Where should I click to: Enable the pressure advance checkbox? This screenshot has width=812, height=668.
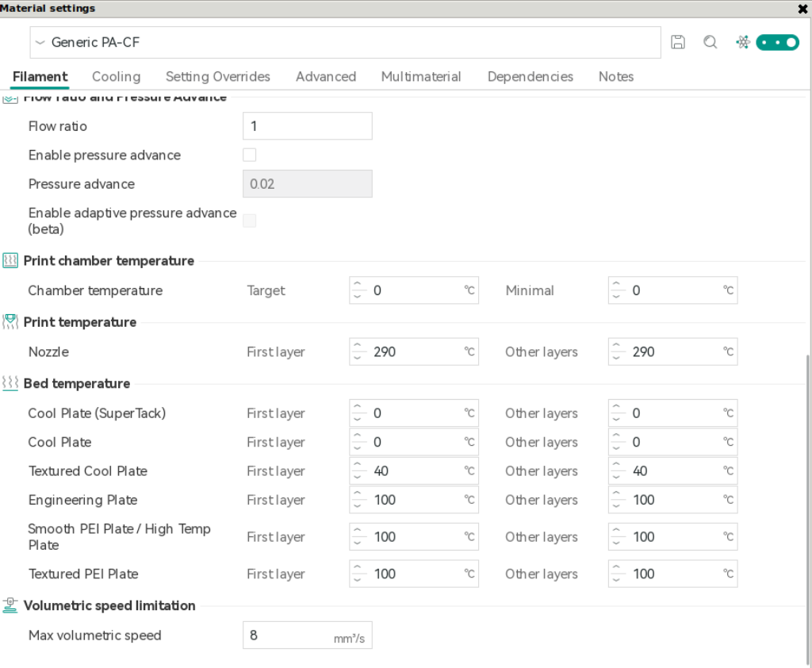coord(250,155)
